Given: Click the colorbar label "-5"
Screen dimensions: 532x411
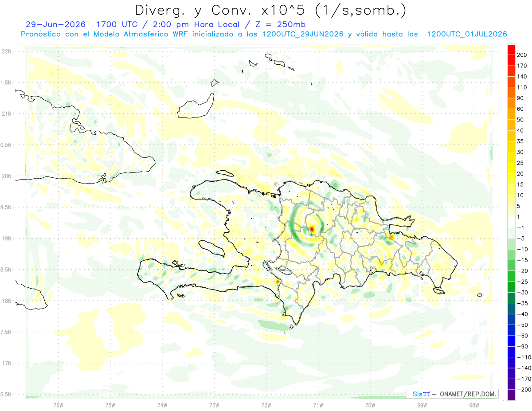Looking at the screenshot, I should tap(521, 239).
